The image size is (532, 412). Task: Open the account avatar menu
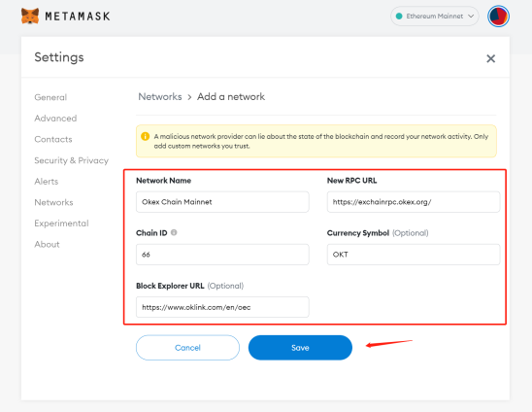[x=498, y=16]
